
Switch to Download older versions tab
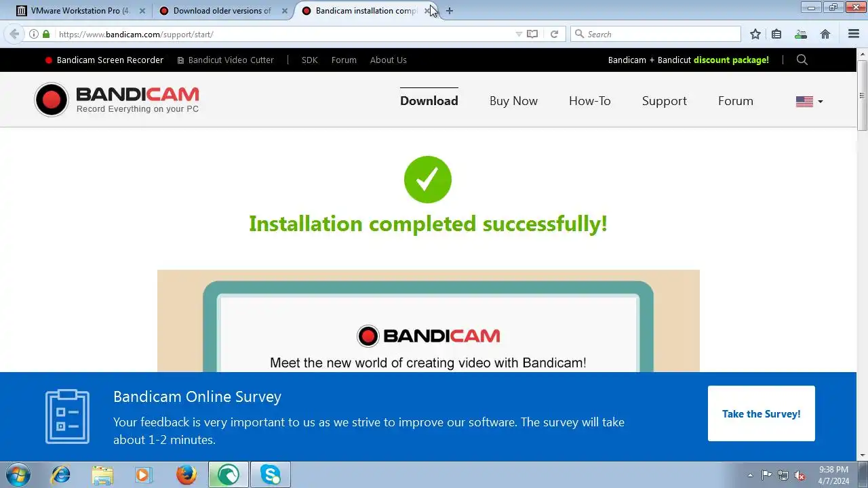pyautogui.click(x=222, y=11)
